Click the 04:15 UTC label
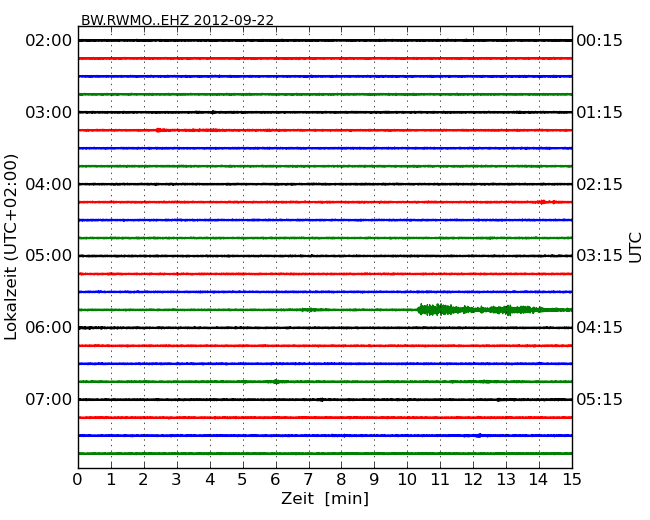The height and width of the screenshot is (520, 650). 599,328
